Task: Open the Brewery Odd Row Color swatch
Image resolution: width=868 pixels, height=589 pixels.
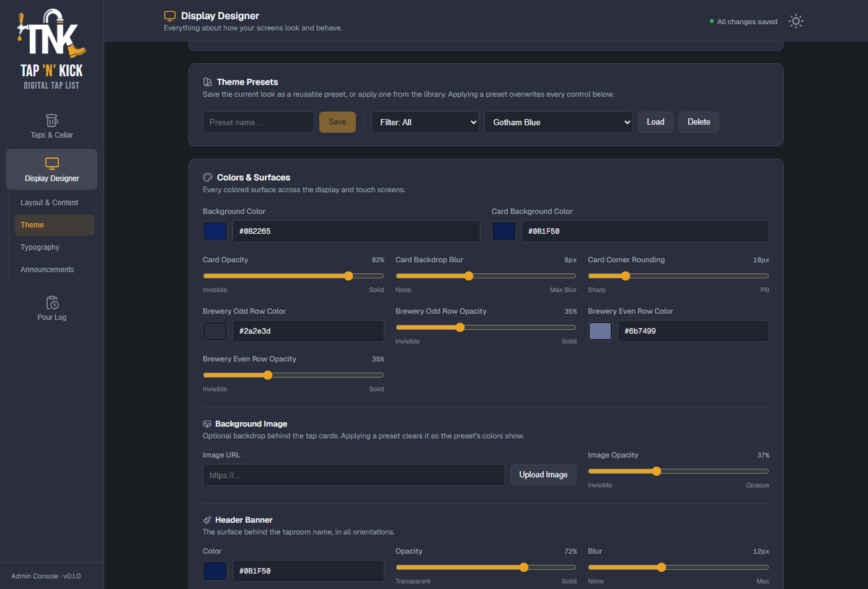Action: [x=215, y=331]
